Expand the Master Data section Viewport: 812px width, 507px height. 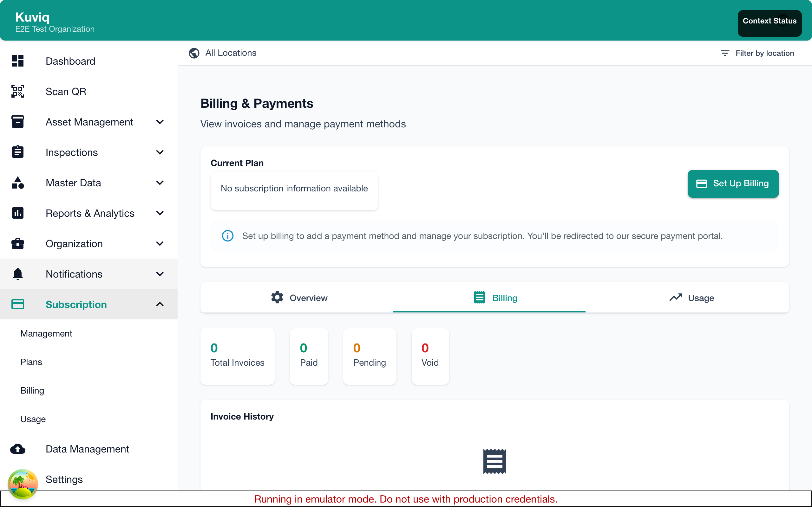(160, 183)
